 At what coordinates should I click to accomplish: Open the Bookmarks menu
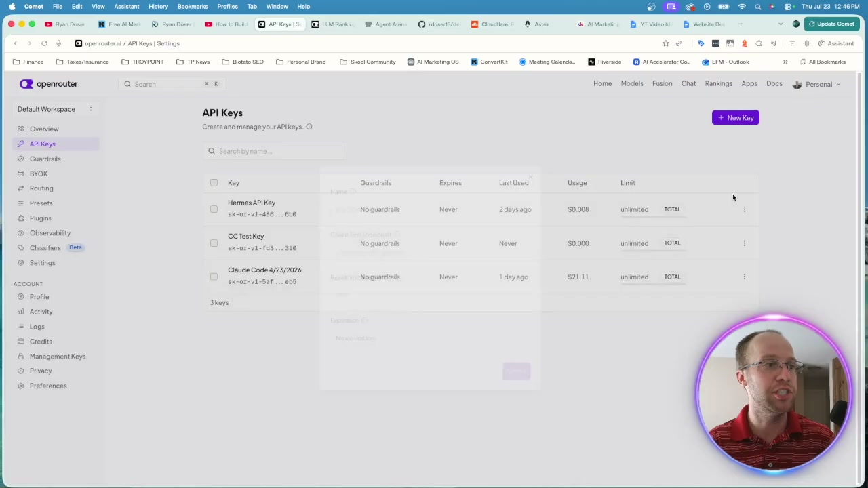[x=193, y=7]
